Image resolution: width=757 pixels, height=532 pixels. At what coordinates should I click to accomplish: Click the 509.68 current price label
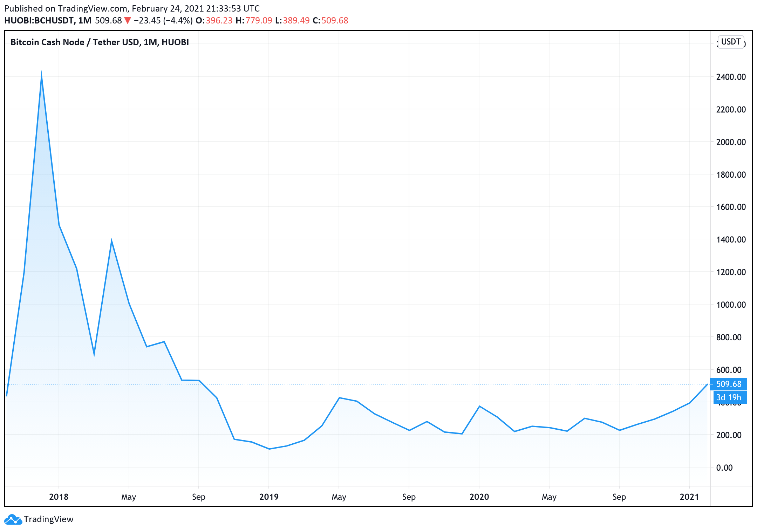[x=728, y=384]
